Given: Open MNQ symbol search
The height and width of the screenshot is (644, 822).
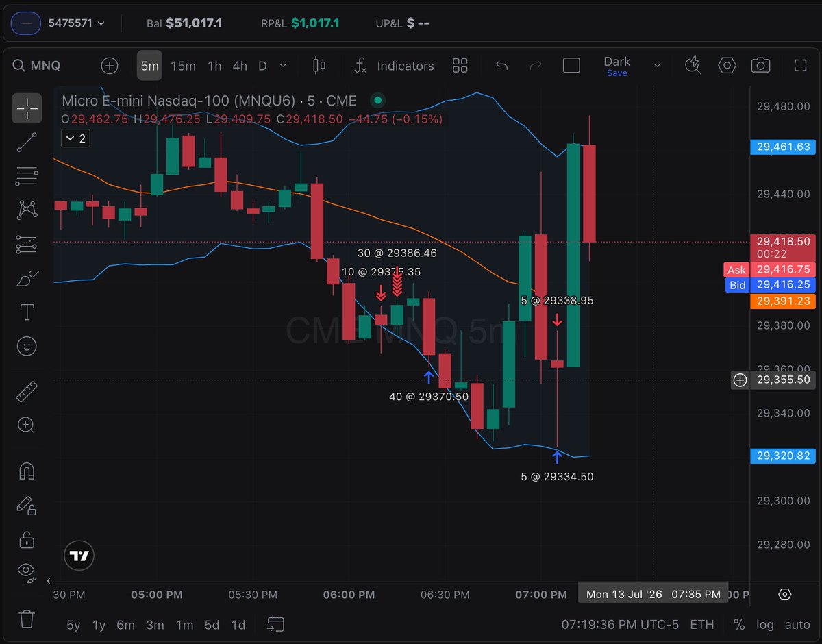Looking at the screenshot, I should [x=37, y=66].
